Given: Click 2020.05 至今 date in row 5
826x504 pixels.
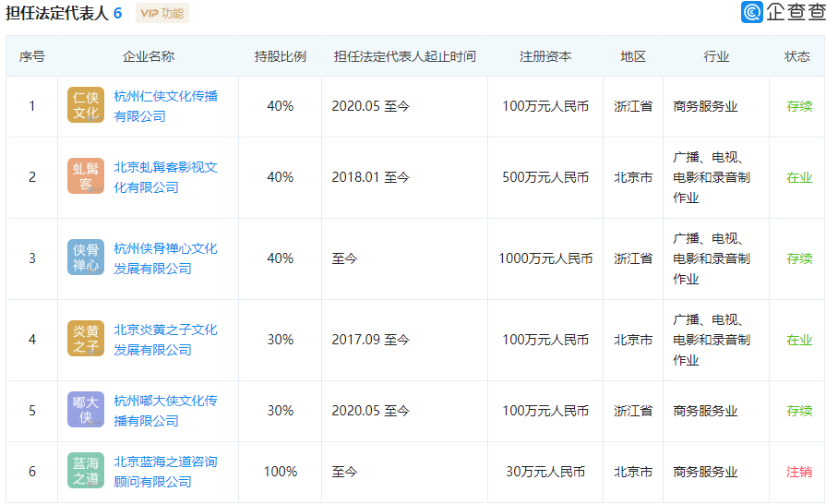Looking at the screenshot, I should pyautogui.click(x=370, y=410).
